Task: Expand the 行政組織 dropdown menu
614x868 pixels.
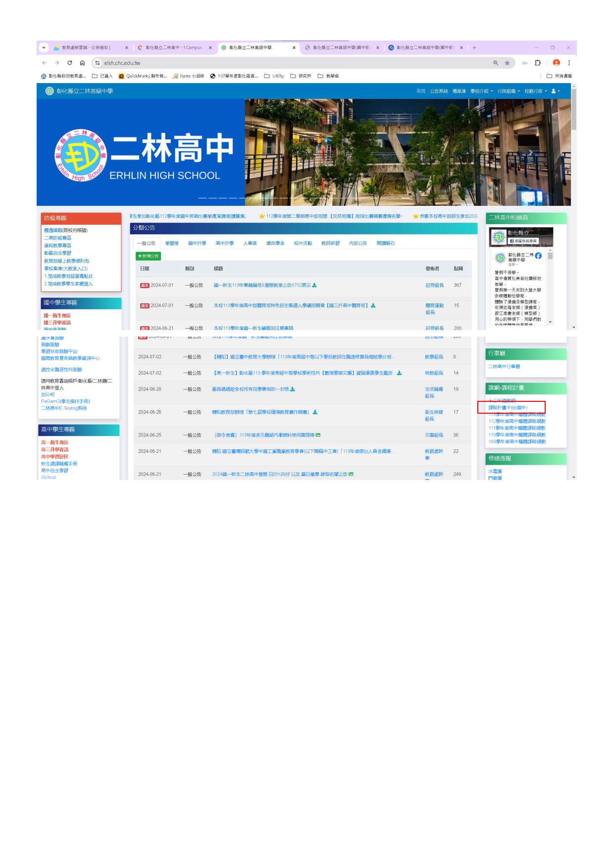Action: click(x=509, y=91)
